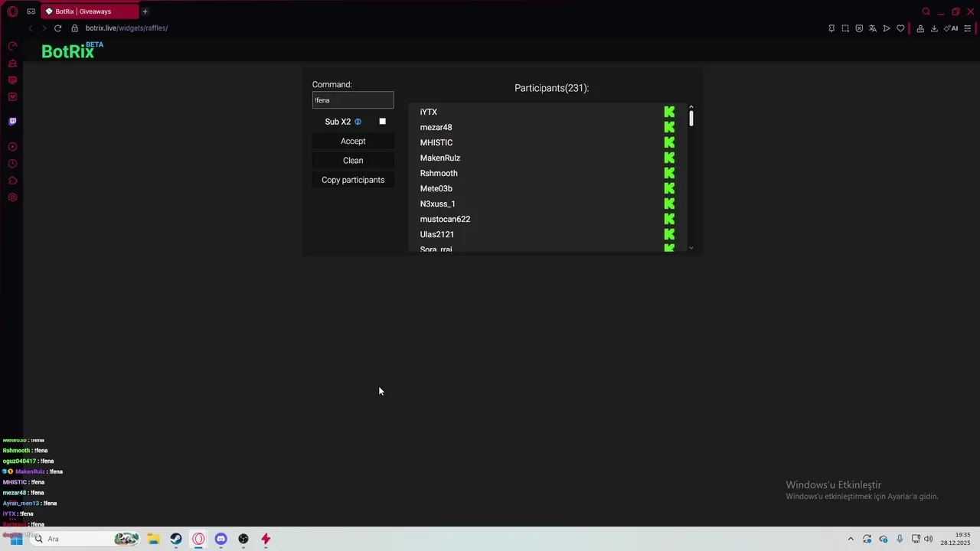Image resolution: width=980 pixels, height=551 pixels.
Task: Open GX Cleaner in sidebar
Action: point(12,64)
